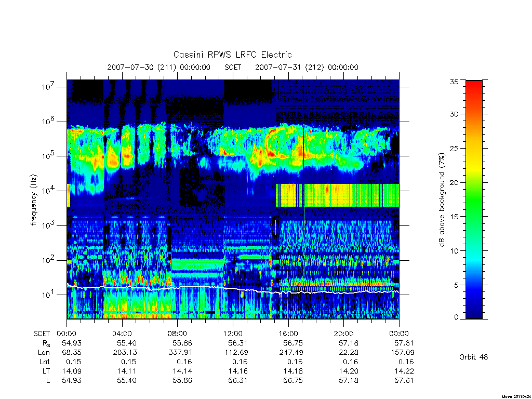Screen dimensions: 532x399
Task: Click the colorbar tick value 20
Action: 454,182
